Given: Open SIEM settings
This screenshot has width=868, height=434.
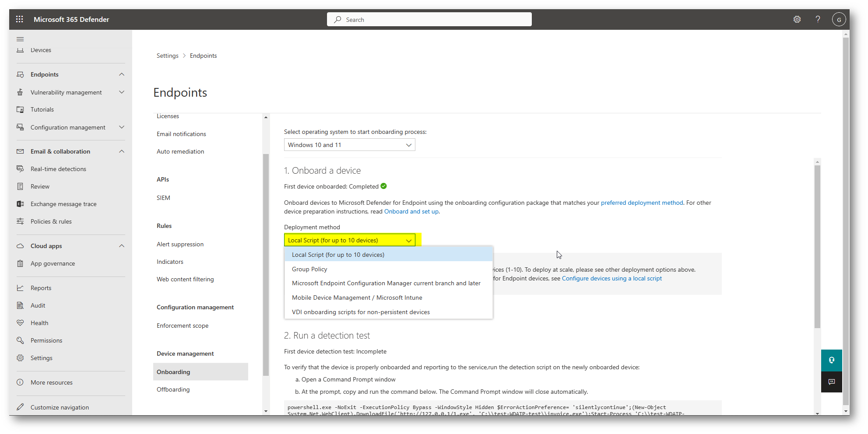Looking at the screenshot, I should coord(163,198).
